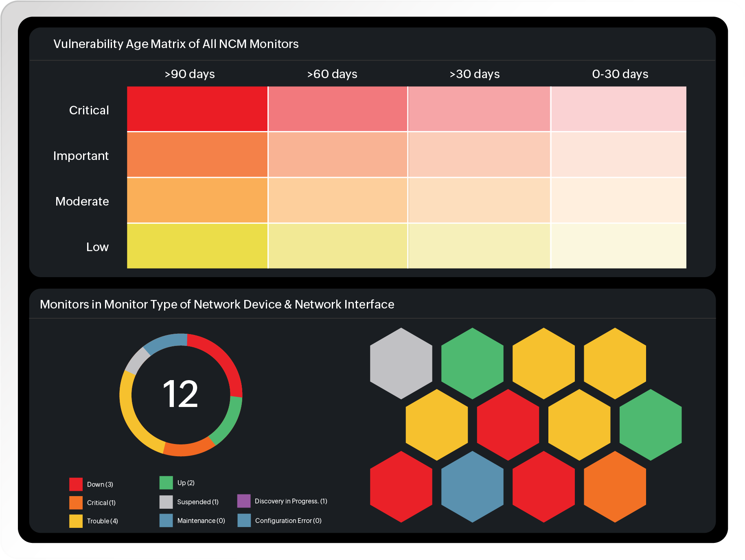Image resolution: width=745 pixels, height=560 pixels.
Task: Select the 0-30 days column header
Action: click(x=620, y=74)
